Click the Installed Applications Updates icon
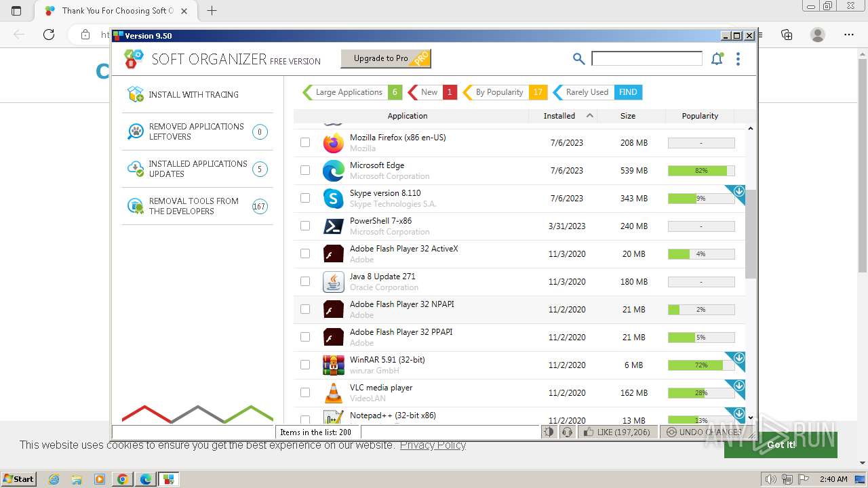868x488 pixels. tap(136, 169)
